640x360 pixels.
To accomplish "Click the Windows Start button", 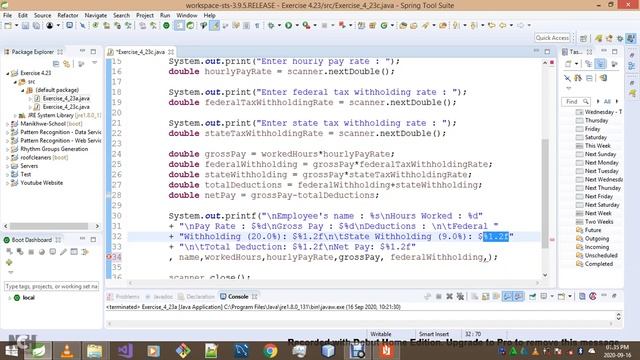I will pos(11,351).
